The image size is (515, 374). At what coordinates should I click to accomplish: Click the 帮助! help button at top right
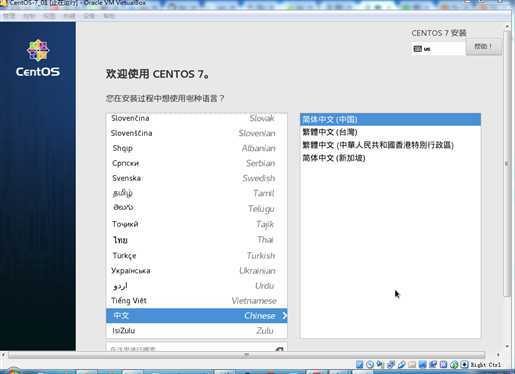483,46
